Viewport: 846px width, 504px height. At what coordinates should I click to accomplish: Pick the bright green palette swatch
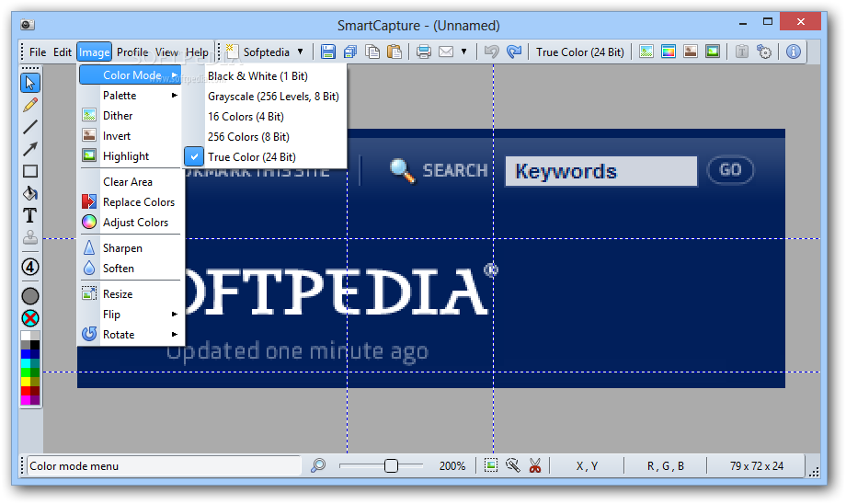tap(26, 372)
